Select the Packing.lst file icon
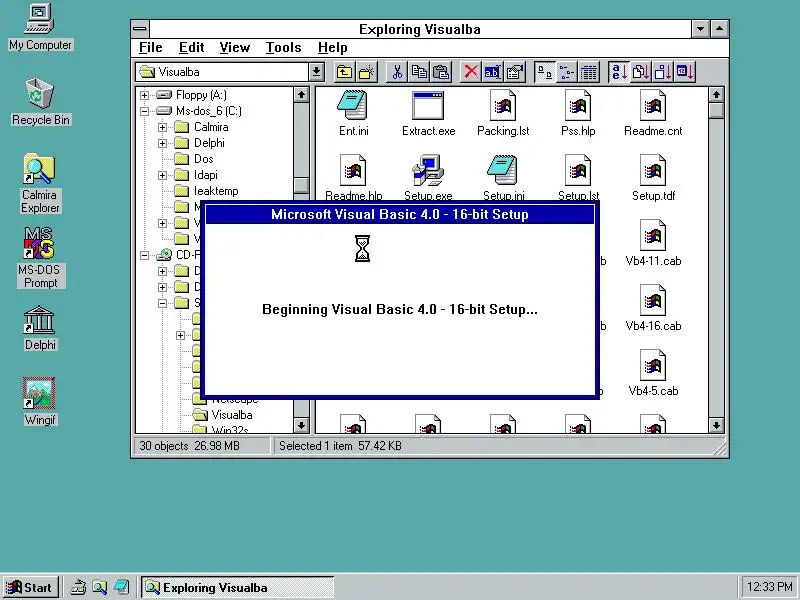The image size is (800, 600). tap(503, 113)
